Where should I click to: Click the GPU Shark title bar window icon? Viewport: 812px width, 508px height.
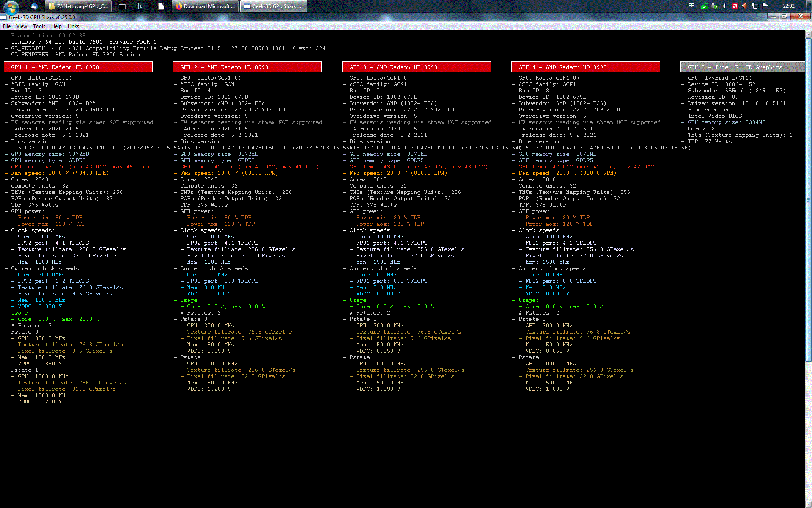[x=3, y=17]
